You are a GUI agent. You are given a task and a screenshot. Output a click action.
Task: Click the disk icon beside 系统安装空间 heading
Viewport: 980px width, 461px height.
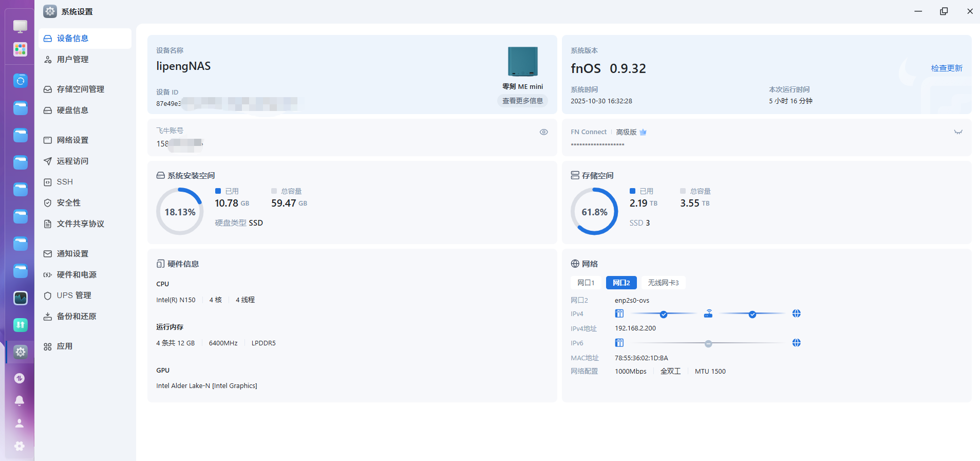[x=160, y=176]
